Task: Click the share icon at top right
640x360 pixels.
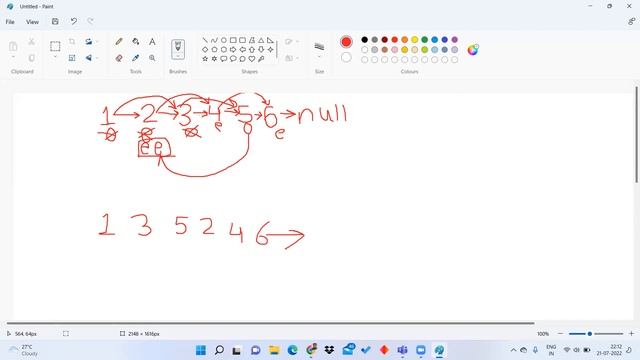Action: [631, 21]
